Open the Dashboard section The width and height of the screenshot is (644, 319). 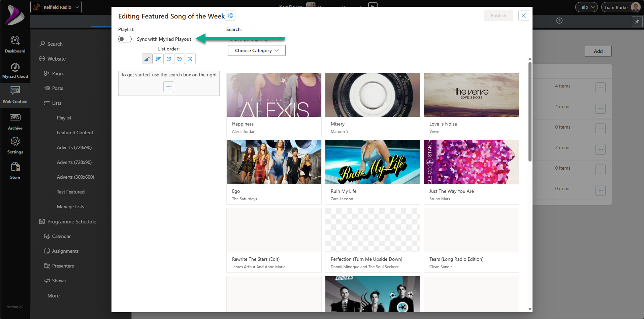pos(15,44)
